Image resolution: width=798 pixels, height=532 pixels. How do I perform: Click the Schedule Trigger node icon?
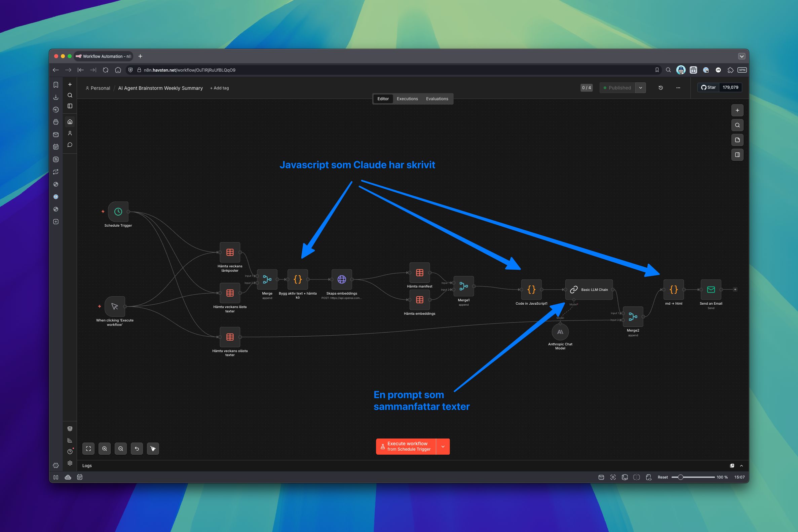point(118,212)
